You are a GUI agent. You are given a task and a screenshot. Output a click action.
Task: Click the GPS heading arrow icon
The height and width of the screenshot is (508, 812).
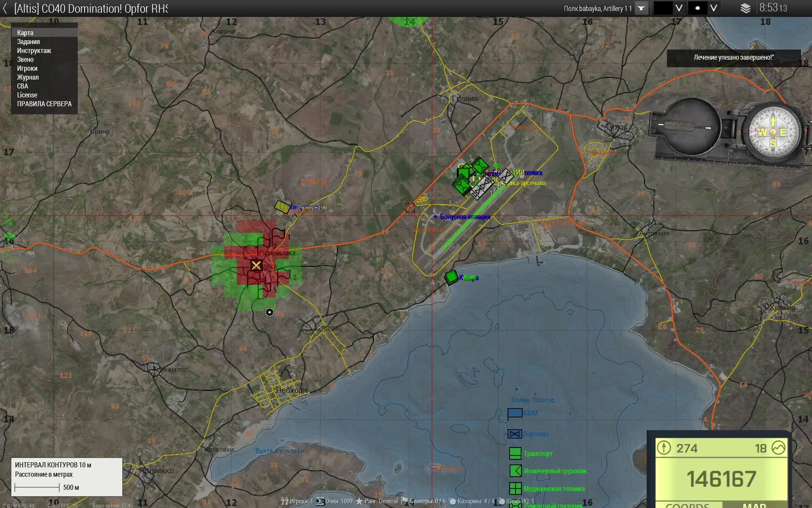[664, 447]
